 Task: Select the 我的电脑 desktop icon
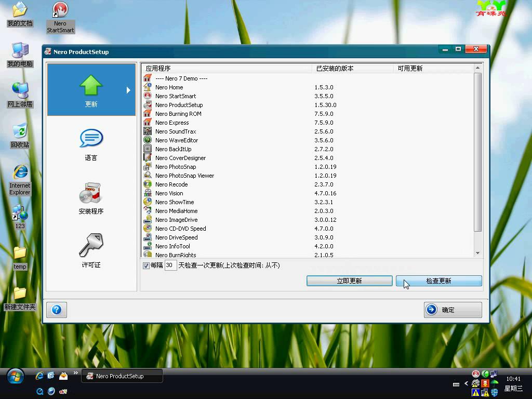[20, 55]
